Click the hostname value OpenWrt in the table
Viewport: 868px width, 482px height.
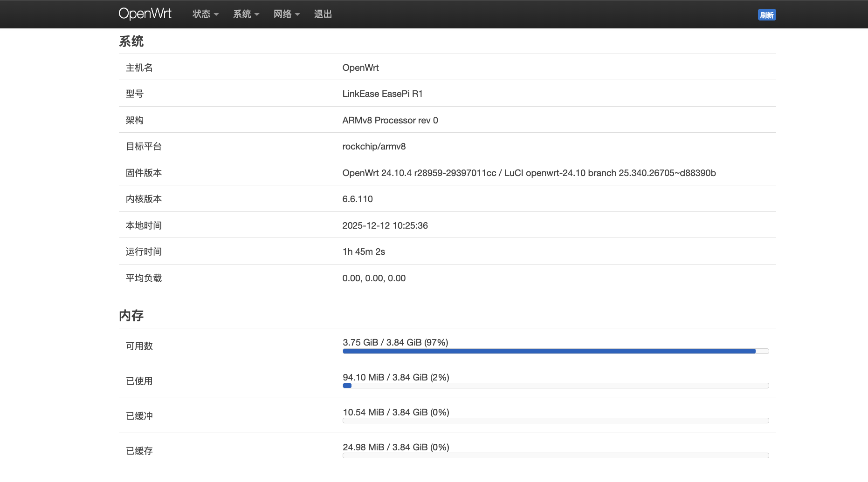click(361, 68)
